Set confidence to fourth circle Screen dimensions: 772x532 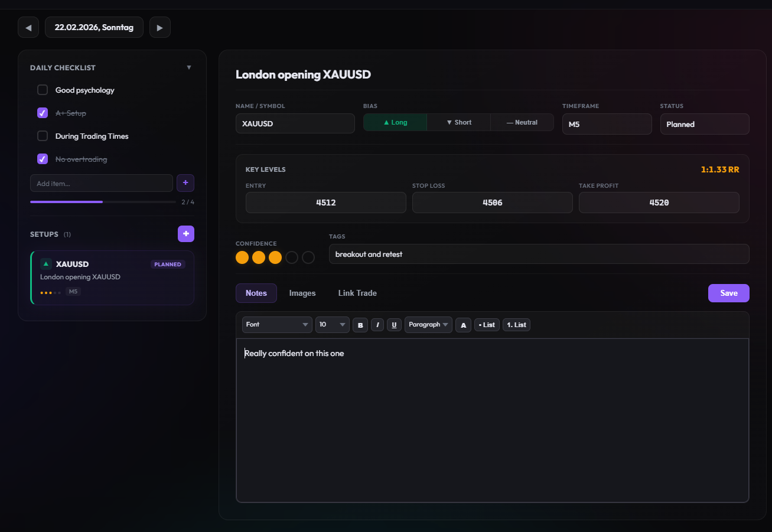pos(292,257)
